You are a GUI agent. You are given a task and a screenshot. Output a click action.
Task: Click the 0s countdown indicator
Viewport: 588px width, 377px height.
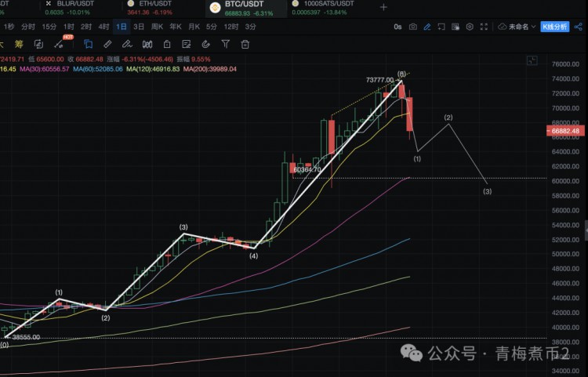[397, 27]
